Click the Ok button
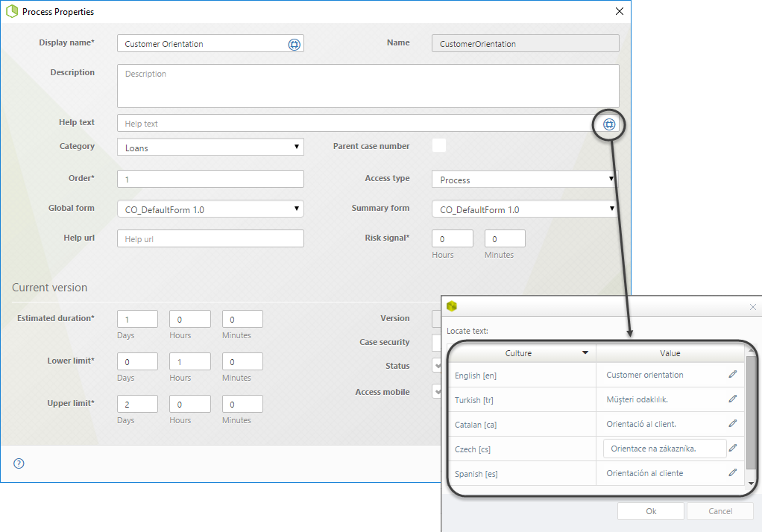The width and height of the screenshot is (762, 532). pos(651,511)
